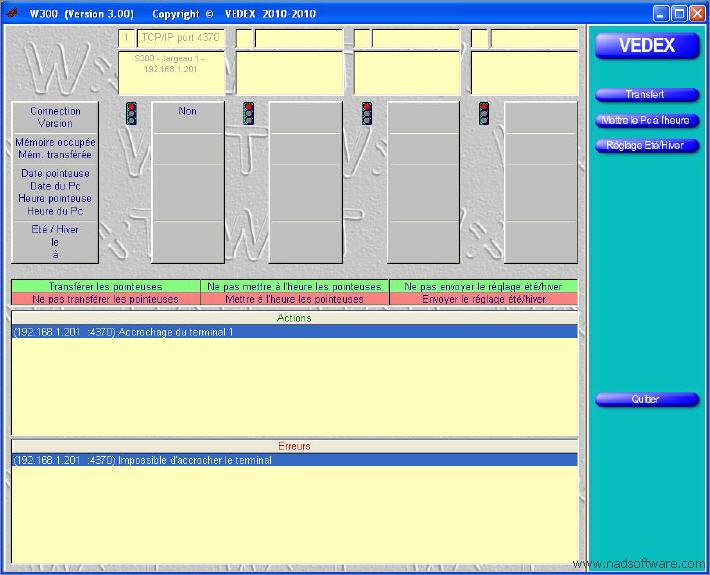Click the TCP/IP port 4370 field

coord(180,38)
